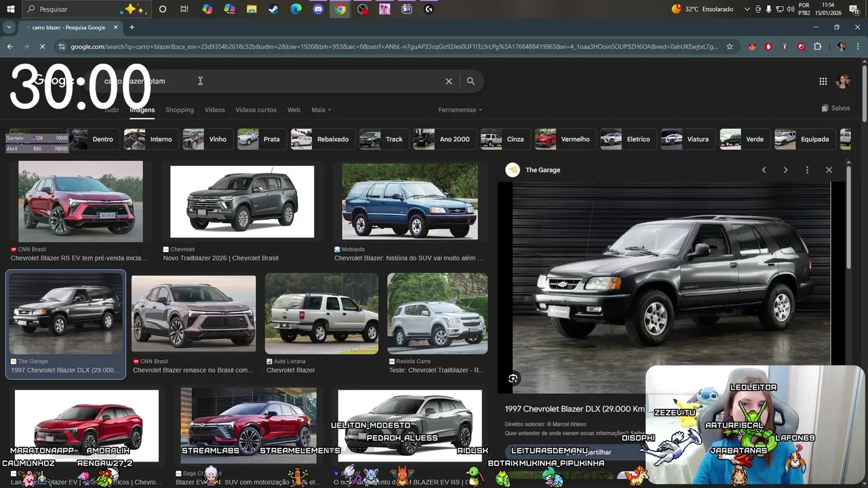Click the address bar URL
This screenshot has width=868, height=488.
pyautogui.click(x=393, y=46)
